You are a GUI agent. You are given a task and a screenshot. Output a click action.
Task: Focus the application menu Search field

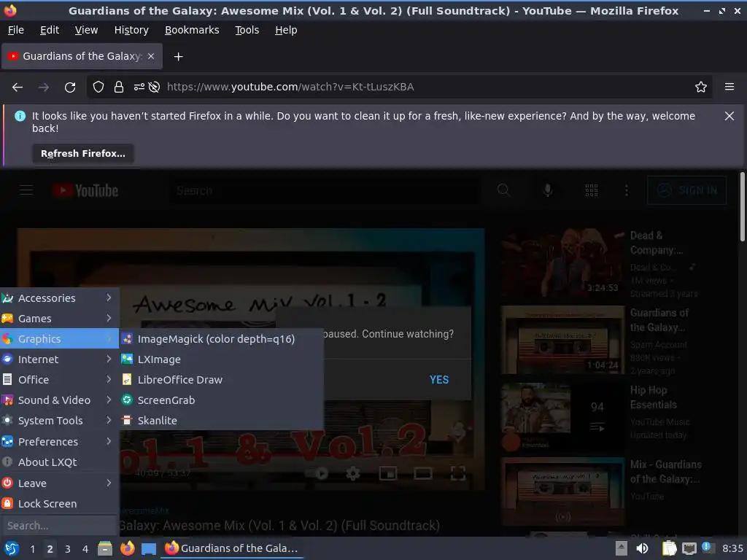(x=59, y=525)
